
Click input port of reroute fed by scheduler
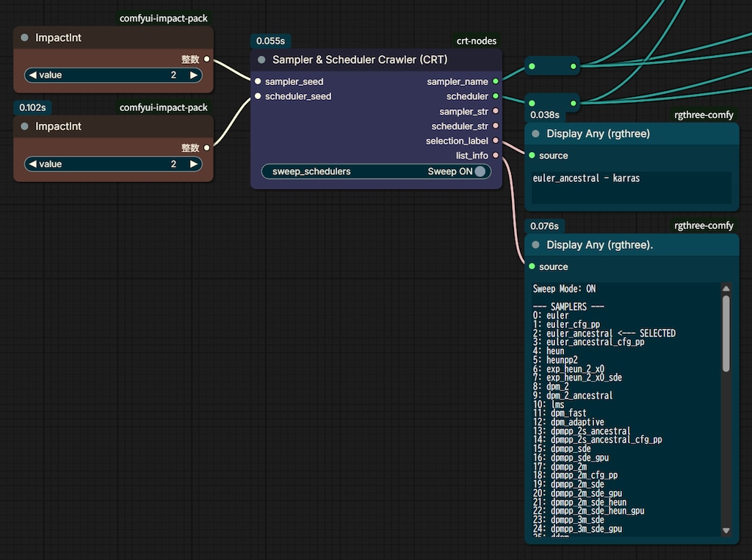click(x=532, y=103)
